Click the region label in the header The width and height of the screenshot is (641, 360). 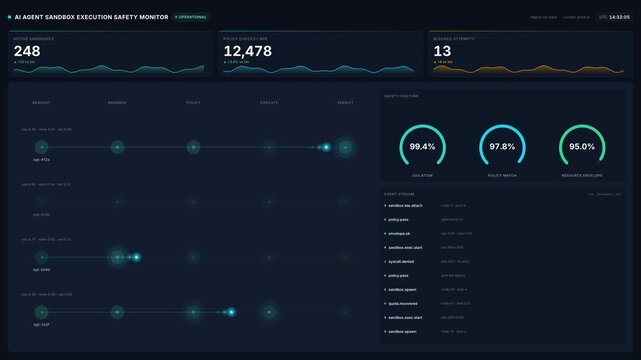(x=543, y=17)
